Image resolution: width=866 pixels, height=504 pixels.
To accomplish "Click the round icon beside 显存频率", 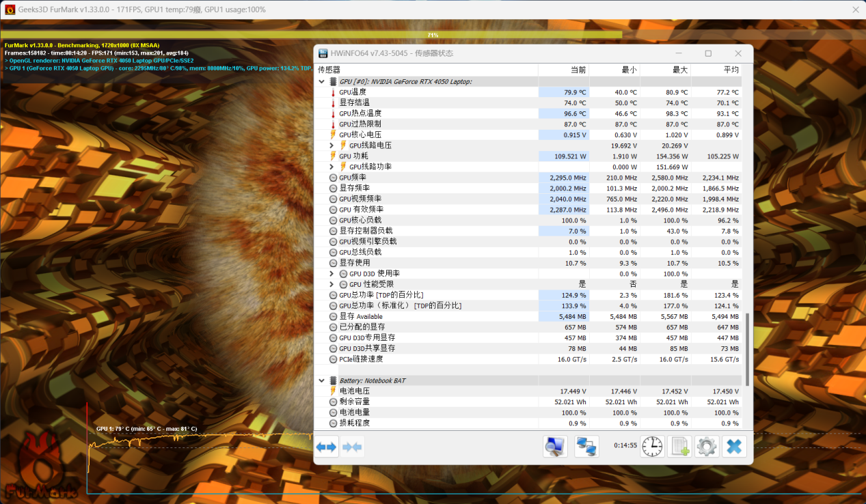I will coord(334,188).
